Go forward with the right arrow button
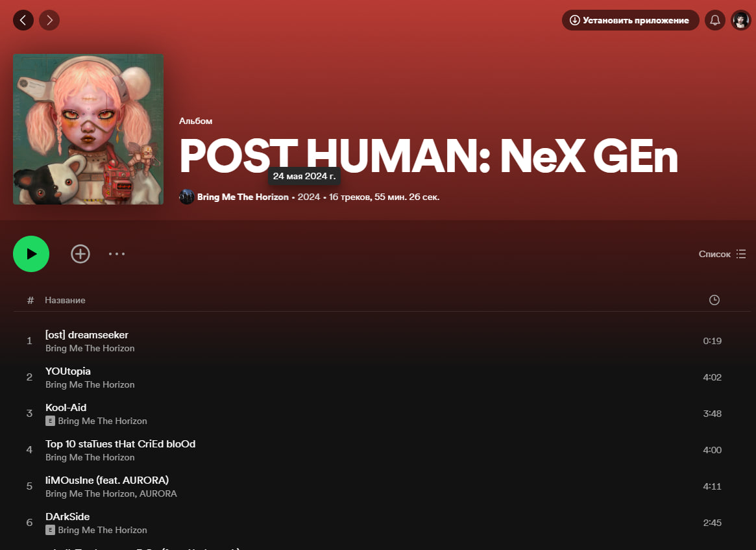Viewport: 756px width, 550px height. coord(49,20)
